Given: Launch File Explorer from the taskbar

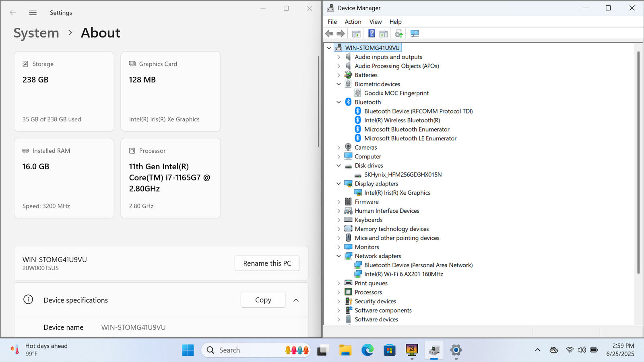Looking at the screenshot, I should tap(345, 350).
